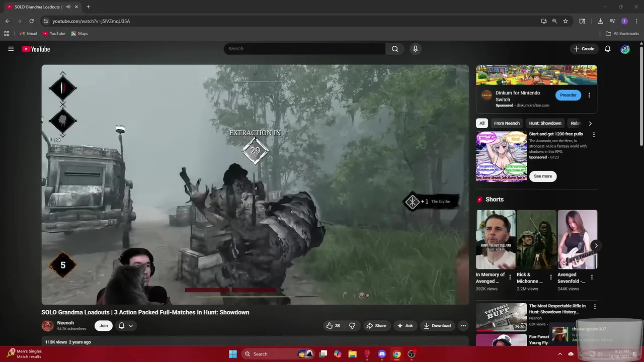Screen dimensions: 644x362
Task: Click Preorder on the Dinkum ad
Action: tap(568, 95)
